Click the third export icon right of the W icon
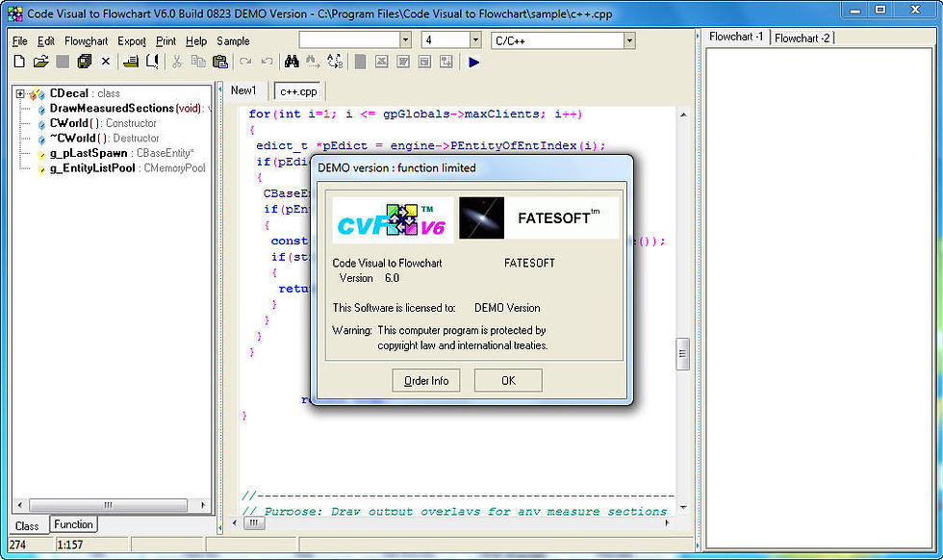The height and width of the screenshot is (560, 943). [424, 62]
